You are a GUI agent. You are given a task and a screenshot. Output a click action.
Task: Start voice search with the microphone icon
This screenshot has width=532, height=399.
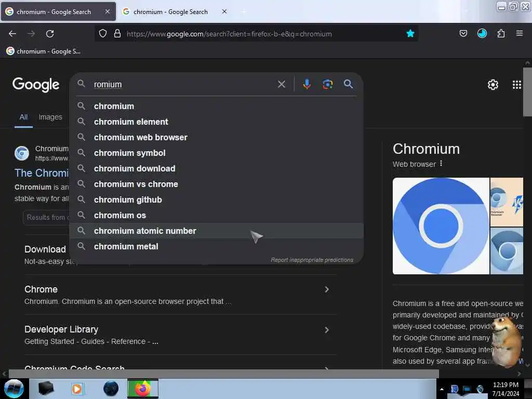coord(307,84)
